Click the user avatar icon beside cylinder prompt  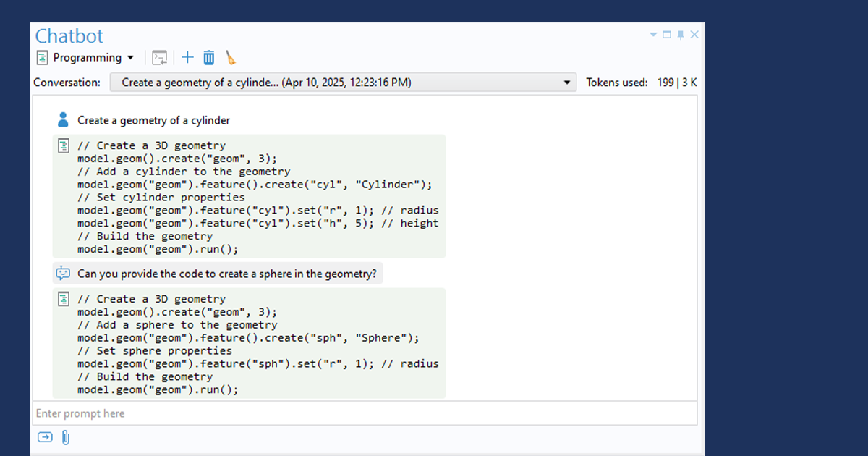pos(64,119)
